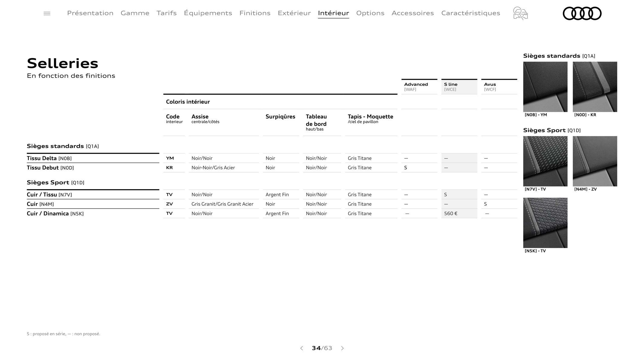This screenshot has height=362, width=644.
Task: Open the hamburger menu icon
Action: click(47, 13)
